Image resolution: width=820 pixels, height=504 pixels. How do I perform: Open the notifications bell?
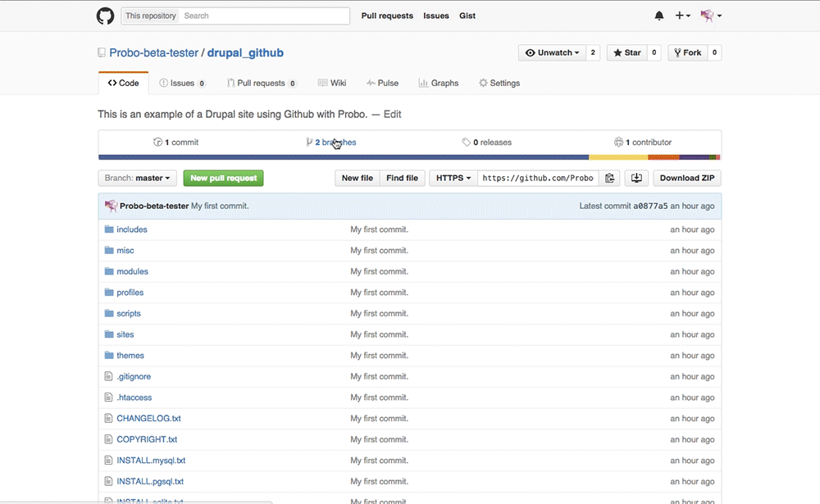pos(658,16)
